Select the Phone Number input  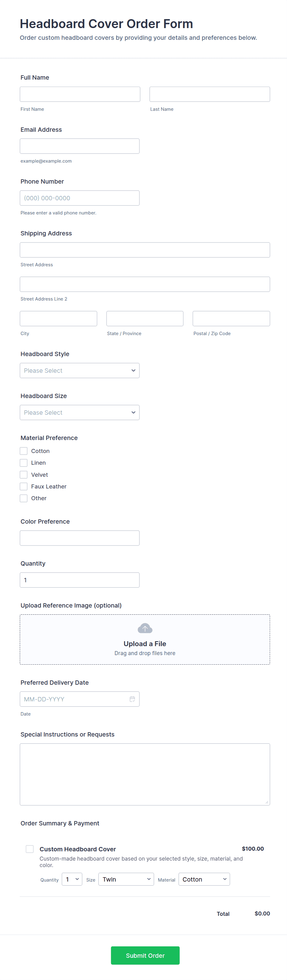point(80,198)
